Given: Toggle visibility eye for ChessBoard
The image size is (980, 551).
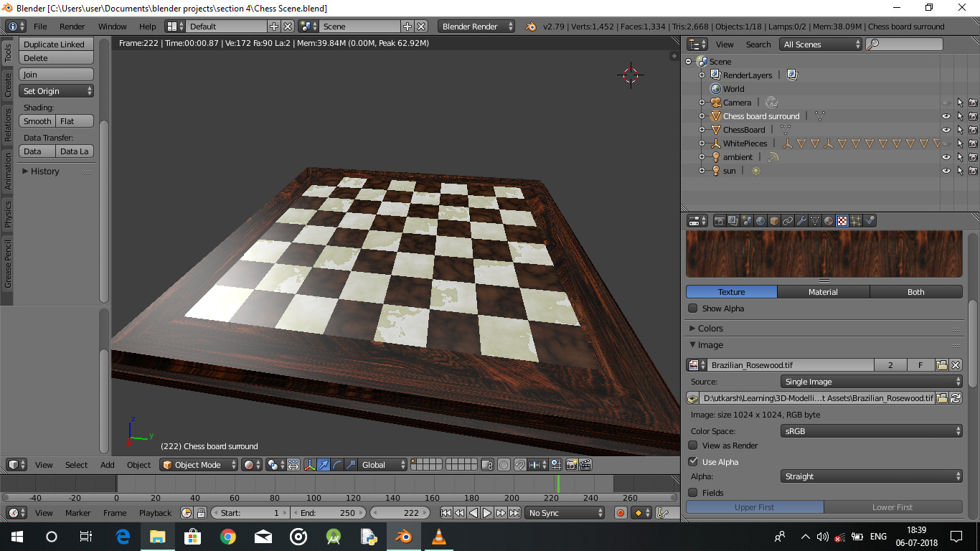Looking at the screenshot, I should pos(946,130).
